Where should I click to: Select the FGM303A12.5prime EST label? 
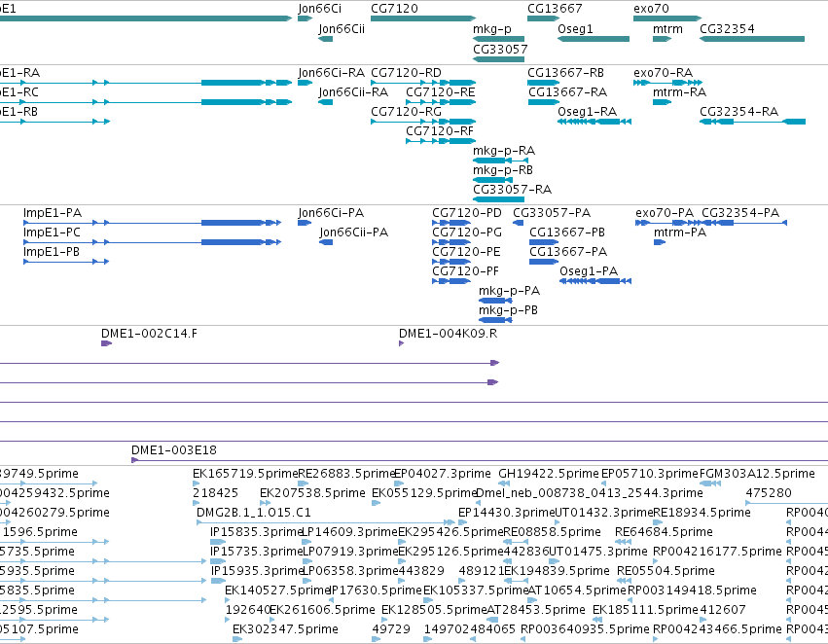coord(757,474)
